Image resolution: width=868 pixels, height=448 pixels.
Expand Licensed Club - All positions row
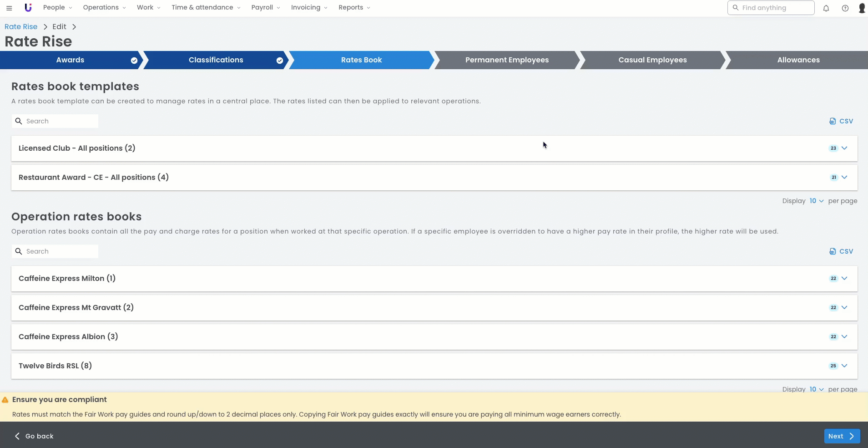click(x=844, y=148)
